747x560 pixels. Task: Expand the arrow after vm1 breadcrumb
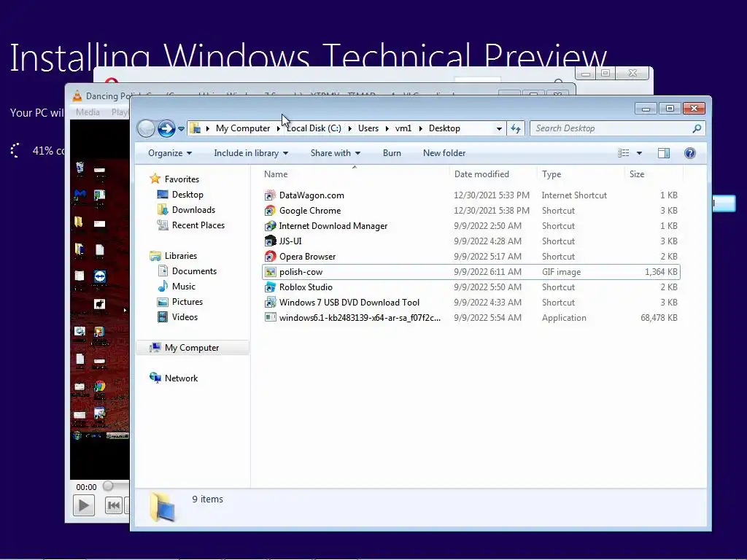(x=421, y=128)
